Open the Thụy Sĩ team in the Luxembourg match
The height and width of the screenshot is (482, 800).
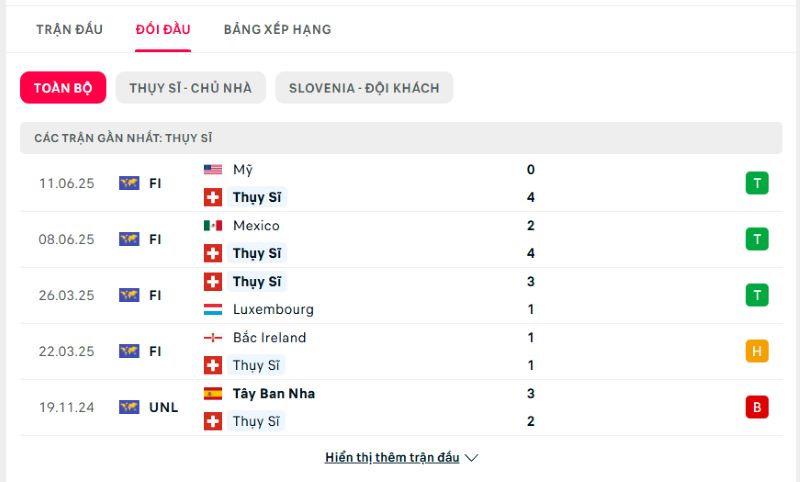click(x=256, y=282)
